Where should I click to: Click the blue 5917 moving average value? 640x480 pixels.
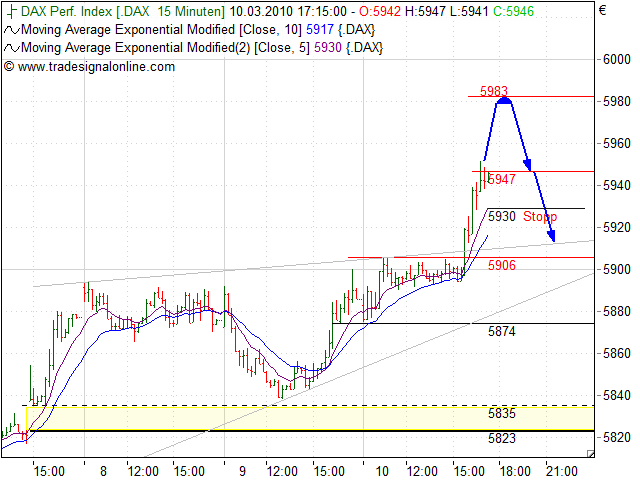(320, 30)
